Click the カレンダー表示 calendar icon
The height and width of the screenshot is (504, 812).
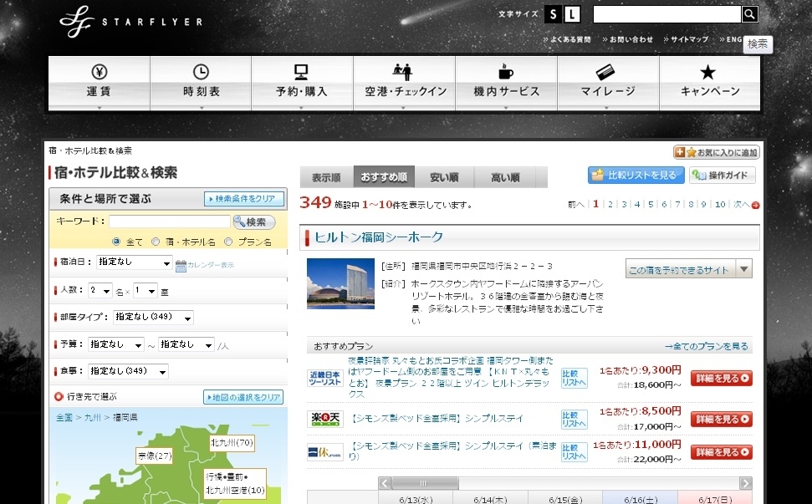pyautogui.click(x=181, y=266)
